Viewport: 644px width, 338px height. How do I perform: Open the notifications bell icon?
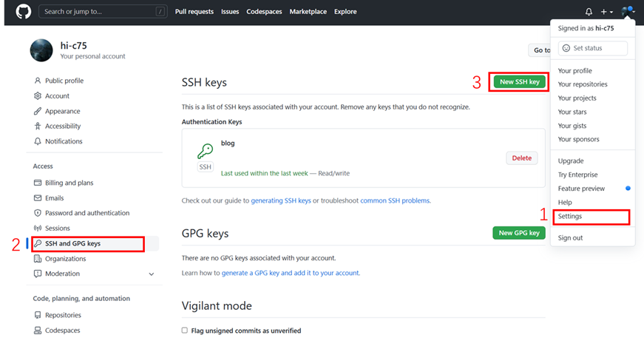pos(589,12)
